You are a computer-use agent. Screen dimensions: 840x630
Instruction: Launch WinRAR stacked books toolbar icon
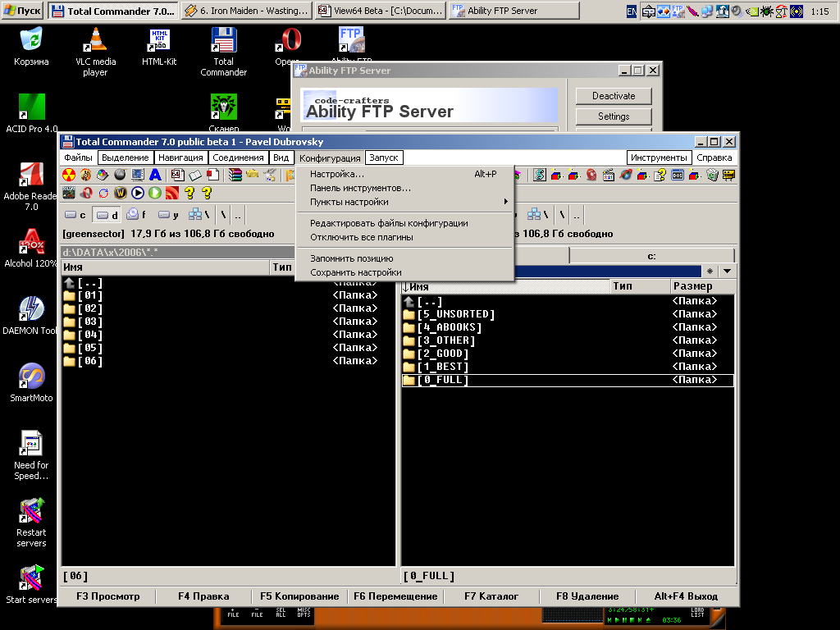(235, 175)
